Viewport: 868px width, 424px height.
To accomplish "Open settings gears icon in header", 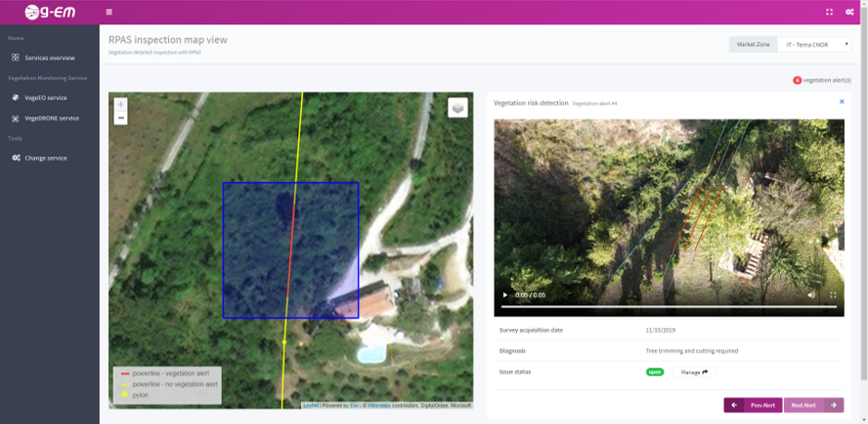I will click(x=850, y=12).
